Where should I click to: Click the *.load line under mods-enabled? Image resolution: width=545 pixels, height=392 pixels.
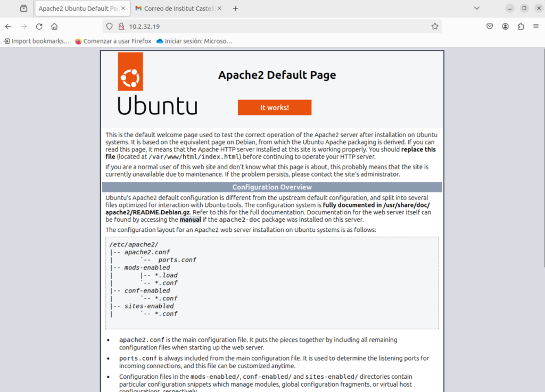point(167,276)
